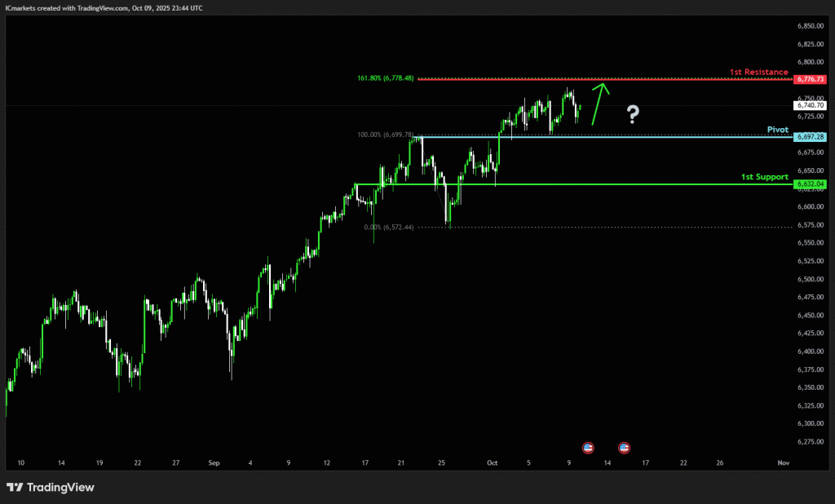835x504 pixels.
Task: Click the ICmarkets TradingView.com header text
Action: [x=104, y=7]
